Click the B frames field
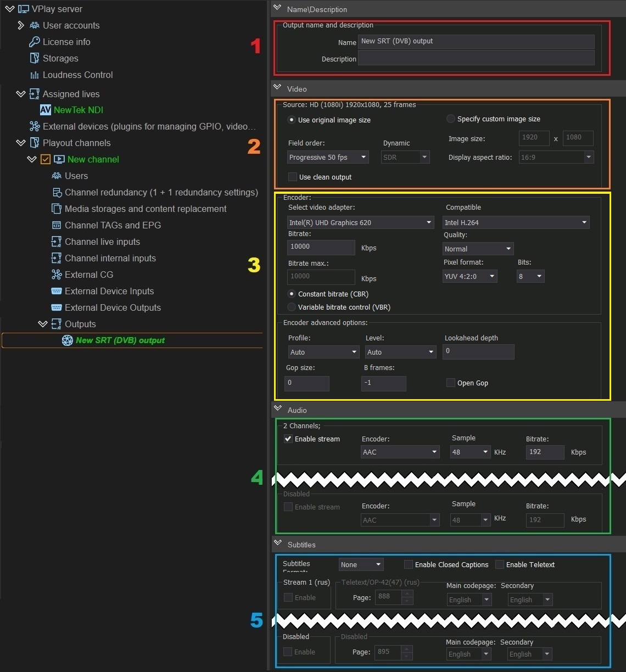The height and width of the screenshot is (672, 626). click(x=384, y=383)
